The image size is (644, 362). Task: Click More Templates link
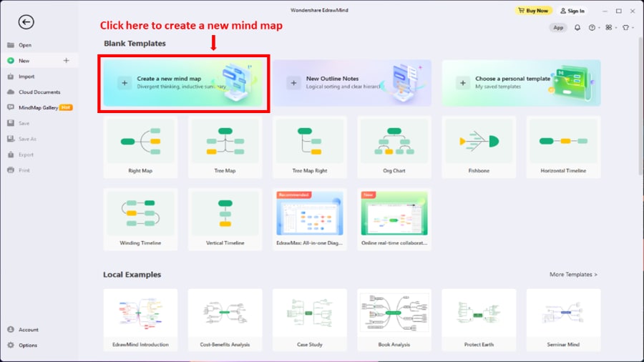click(573, 274)
